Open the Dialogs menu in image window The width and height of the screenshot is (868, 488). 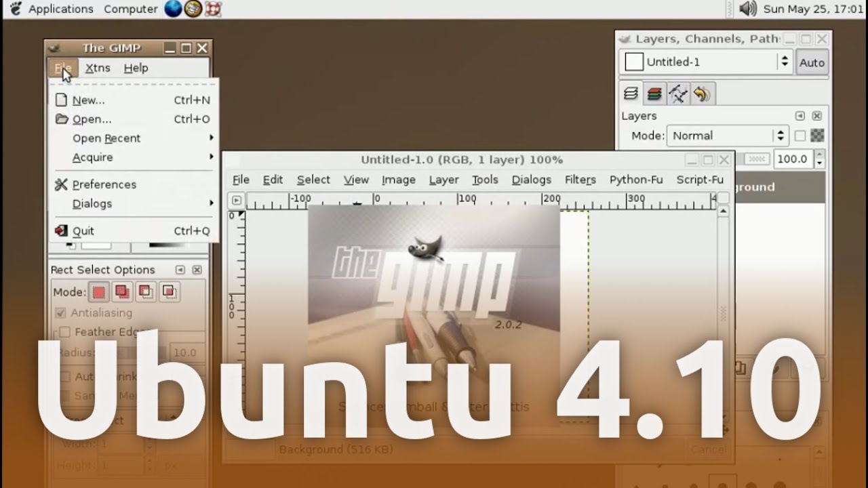coord(531,180)
